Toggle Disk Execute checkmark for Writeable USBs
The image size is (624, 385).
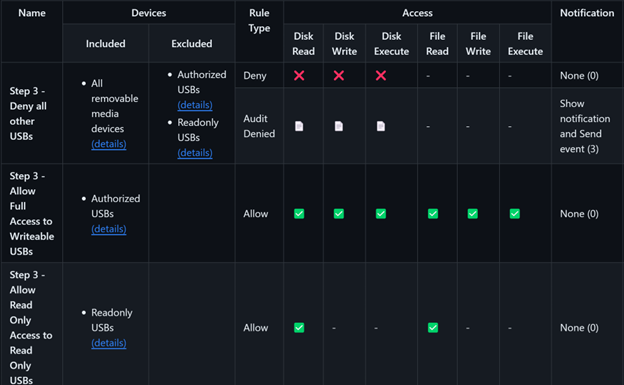coord(380,214)
